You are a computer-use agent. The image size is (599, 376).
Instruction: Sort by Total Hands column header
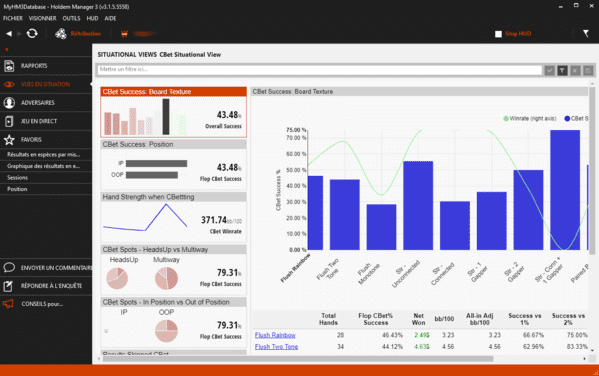(x=328, y=319)
